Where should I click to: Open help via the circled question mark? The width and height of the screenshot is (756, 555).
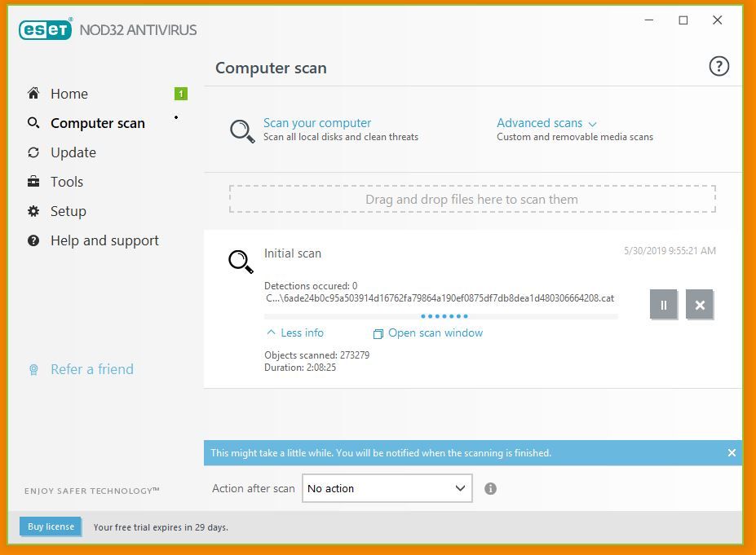pyautogui.click(x=718, y=67)
